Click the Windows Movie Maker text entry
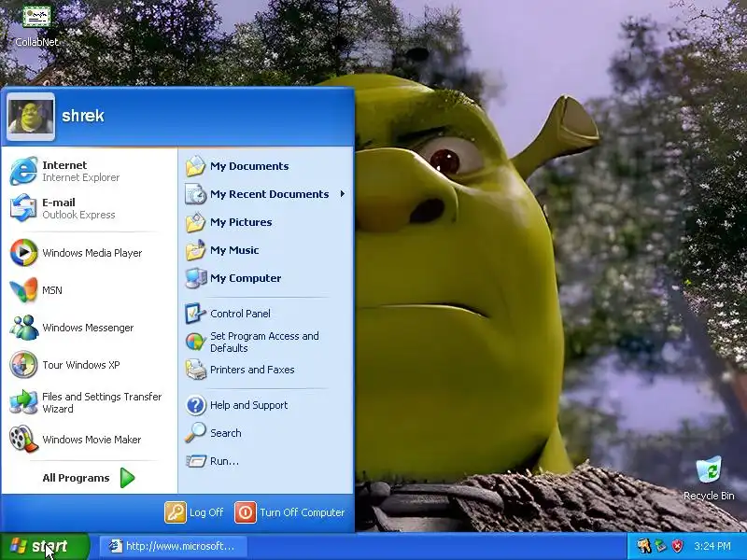Screen dimensions: 747x560 (92, 440)
